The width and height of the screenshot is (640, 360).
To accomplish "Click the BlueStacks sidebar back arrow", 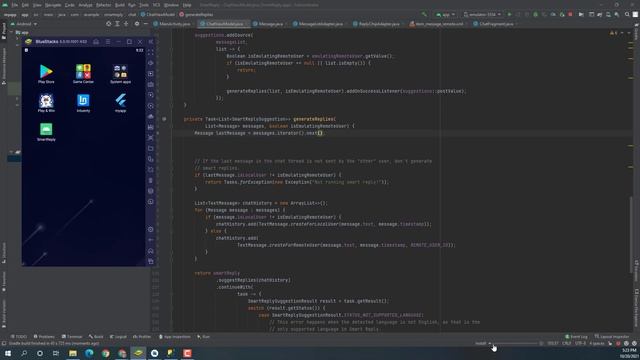I will pyautogui.click(x=151, y=240).
